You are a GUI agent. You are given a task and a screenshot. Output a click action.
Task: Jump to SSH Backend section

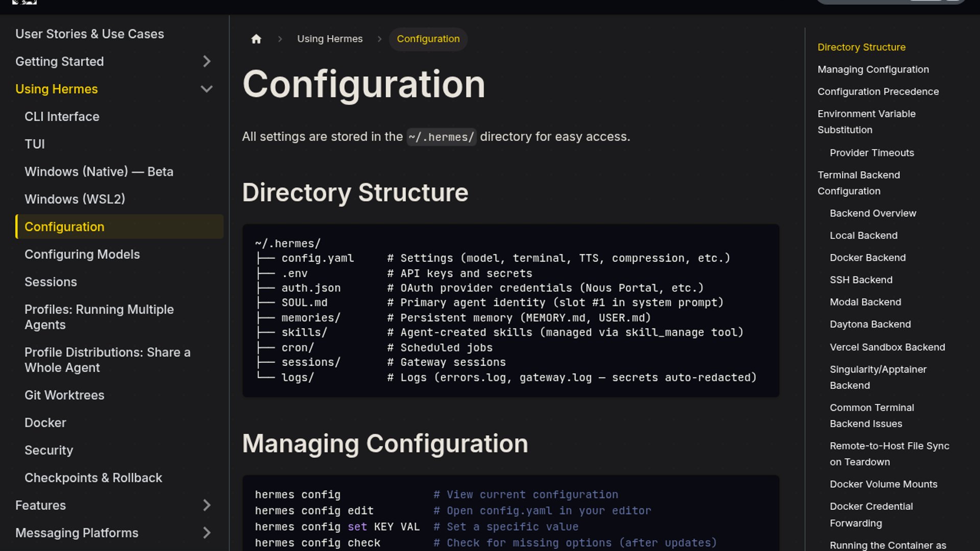[861, 280]
